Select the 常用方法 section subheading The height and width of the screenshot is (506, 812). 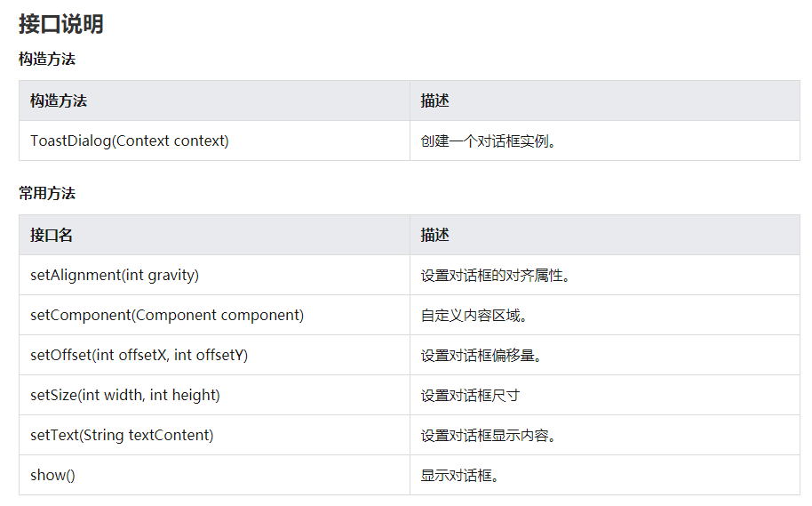point(47,193)
